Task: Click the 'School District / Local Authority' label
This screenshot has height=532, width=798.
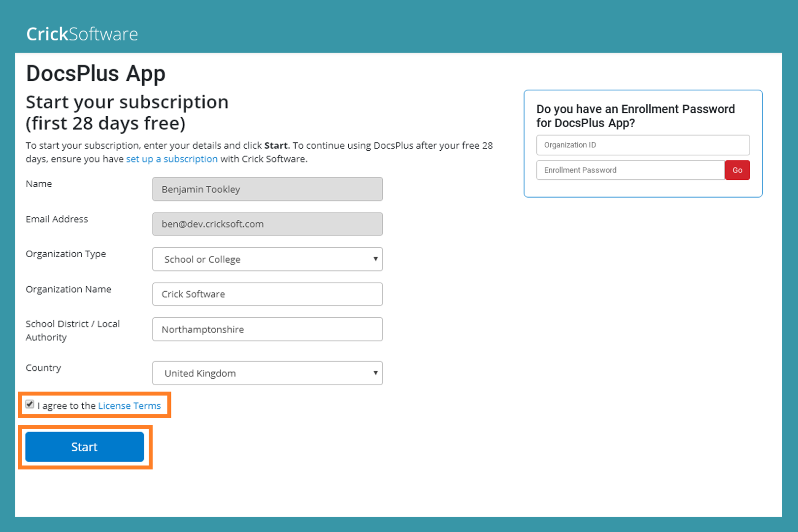Action: tap(72, 331)
